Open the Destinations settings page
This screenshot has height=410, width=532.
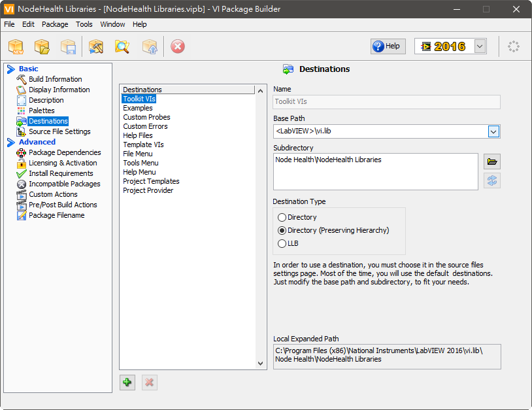point(48,121)
